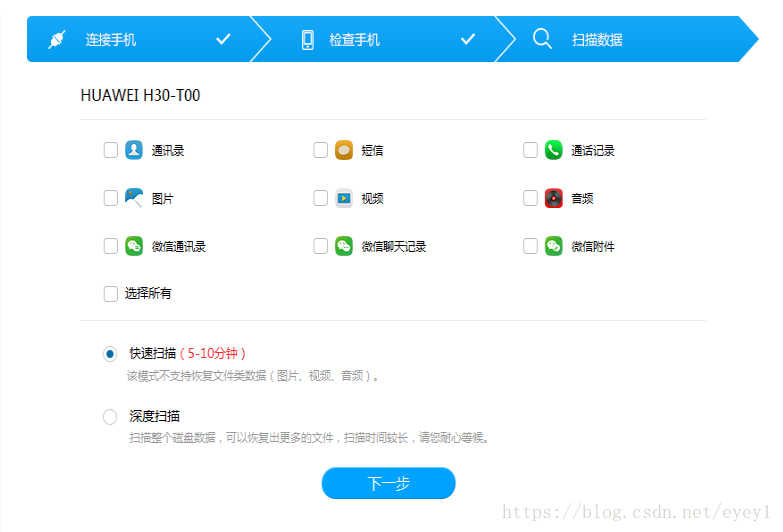Open the 扫描数据 step tab

[x=627, y=39]
